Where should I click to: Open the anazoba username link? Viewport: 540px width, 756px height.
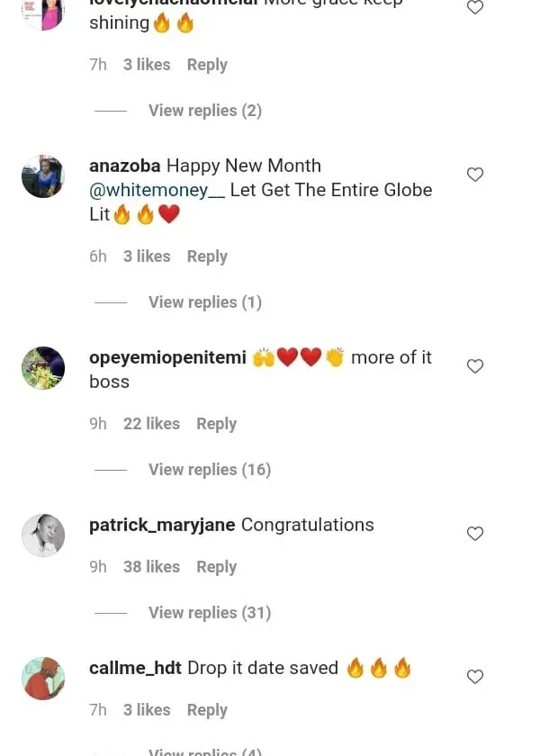pos(125,166)
